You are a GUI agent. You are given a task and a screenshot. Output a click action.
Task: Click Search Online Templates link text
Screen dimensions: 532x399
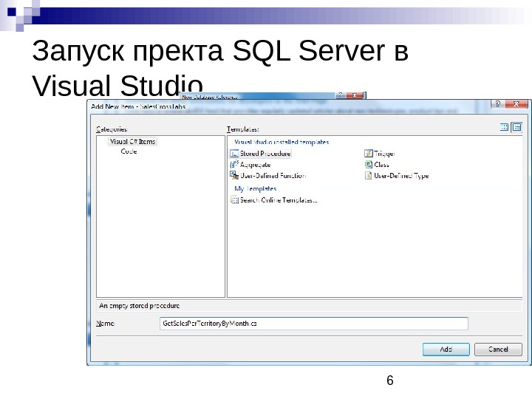click(x=279, y=200)
